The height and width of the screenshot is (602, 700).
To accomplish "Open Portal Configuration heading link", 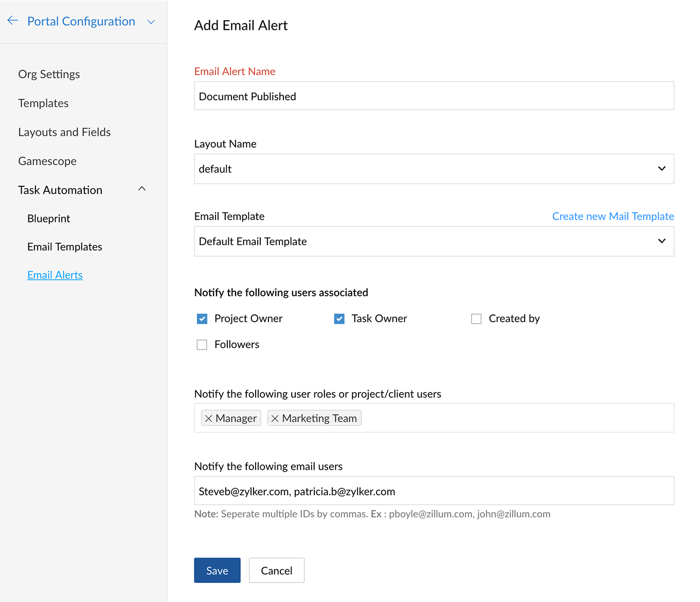I will point(81,21).
